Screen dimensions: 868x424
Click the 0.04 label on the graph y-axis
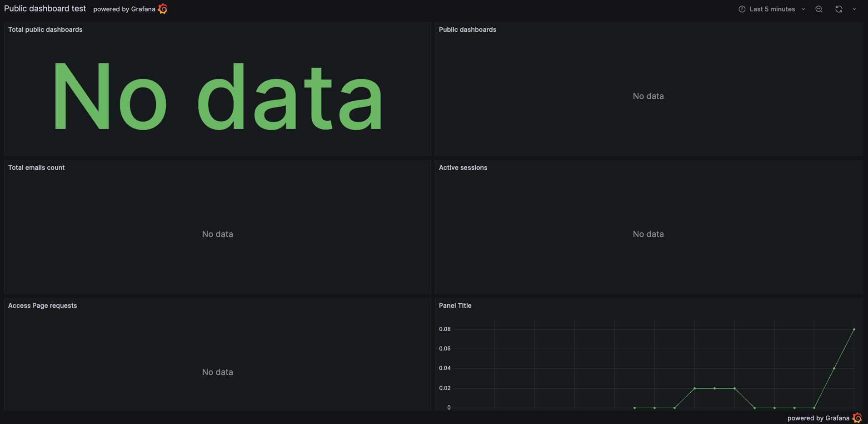[x=444, y=368]
